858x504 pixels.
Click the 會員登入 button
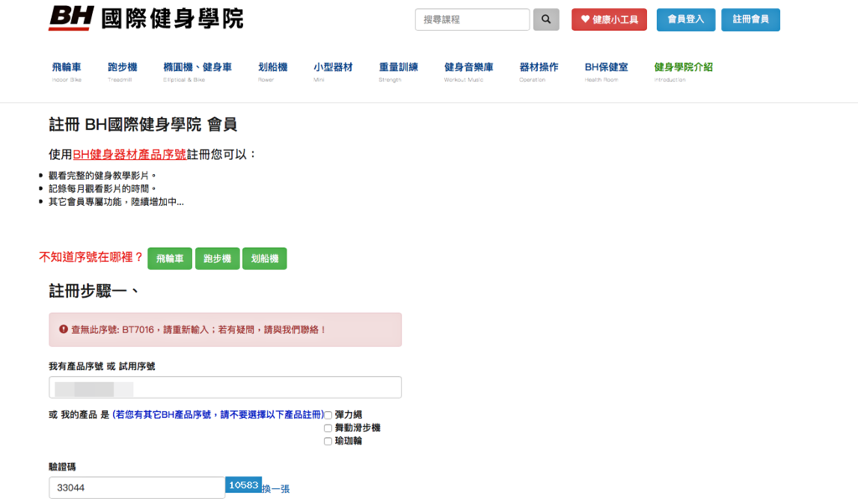click(x=685, y=20)
